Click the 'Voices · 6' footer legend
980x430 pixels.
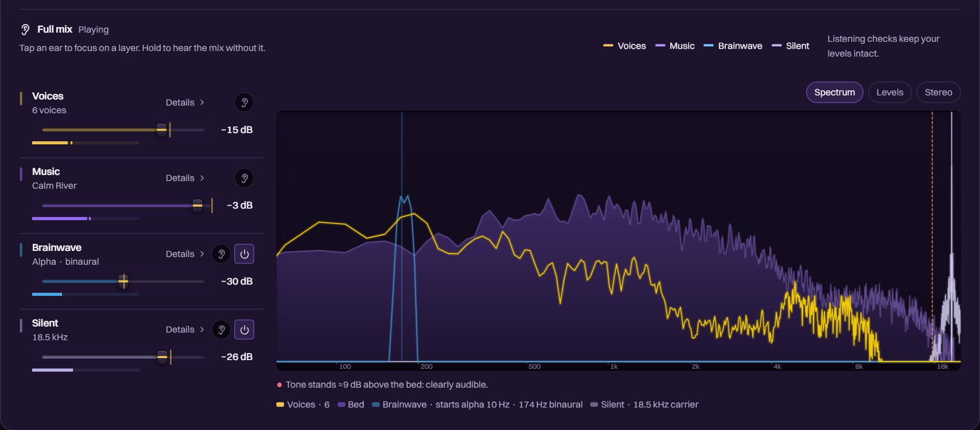pyautogui.click(x=303, y=404)
